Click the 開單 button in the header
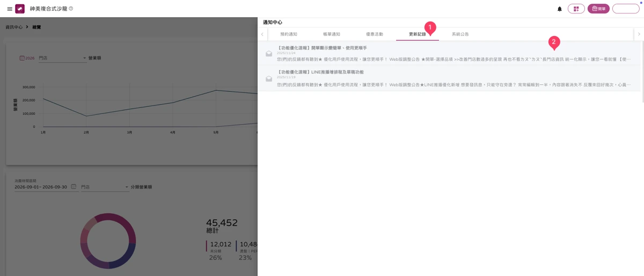Screen dimensions: 644x276 pos(598,9)
